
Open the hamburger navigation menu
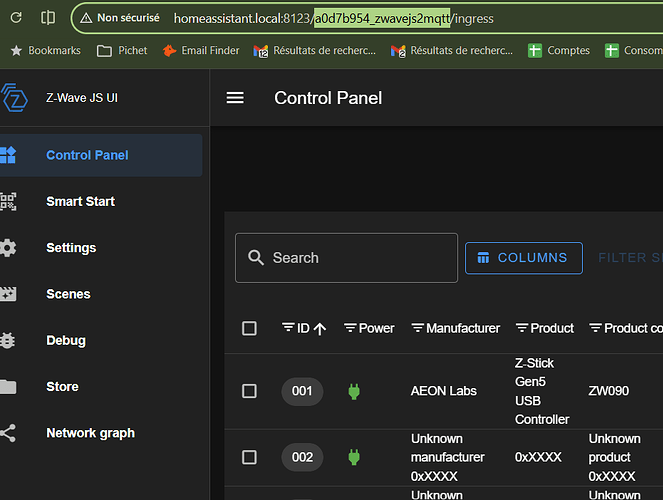point(235,98)
